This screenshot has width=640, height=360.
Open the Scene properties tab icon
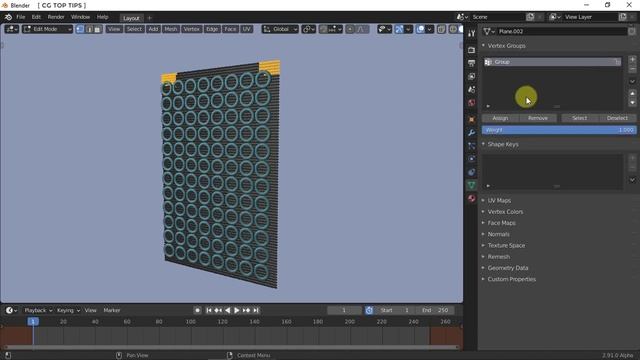coord(471,89)
